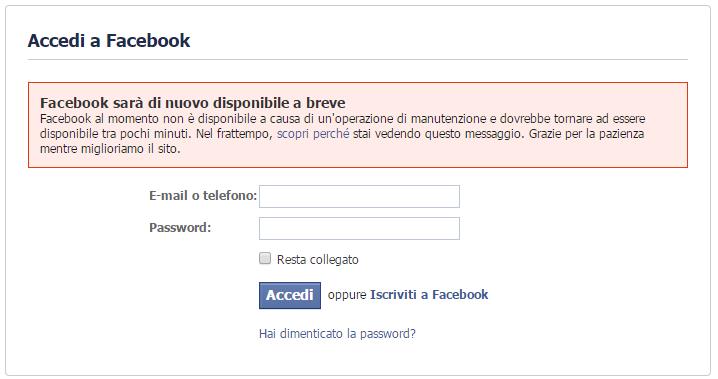Follow the scopri perché link
Screen dimensions: 718x379
(313, 134)
